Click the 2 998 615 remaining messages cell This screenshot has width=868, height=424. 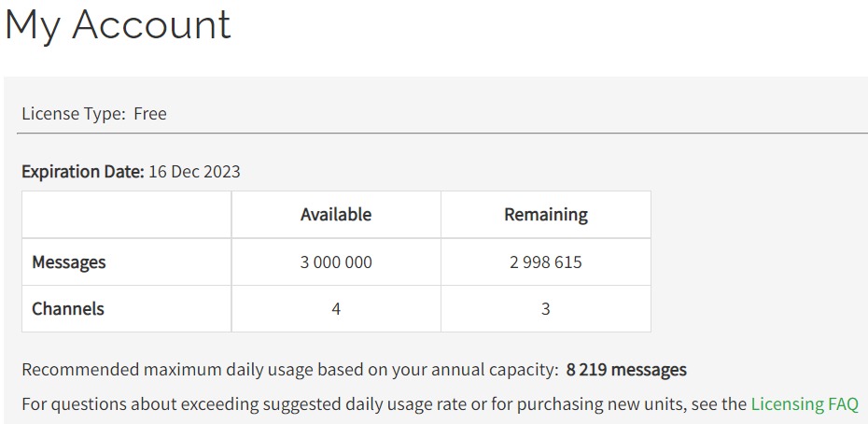pos(546,262)
